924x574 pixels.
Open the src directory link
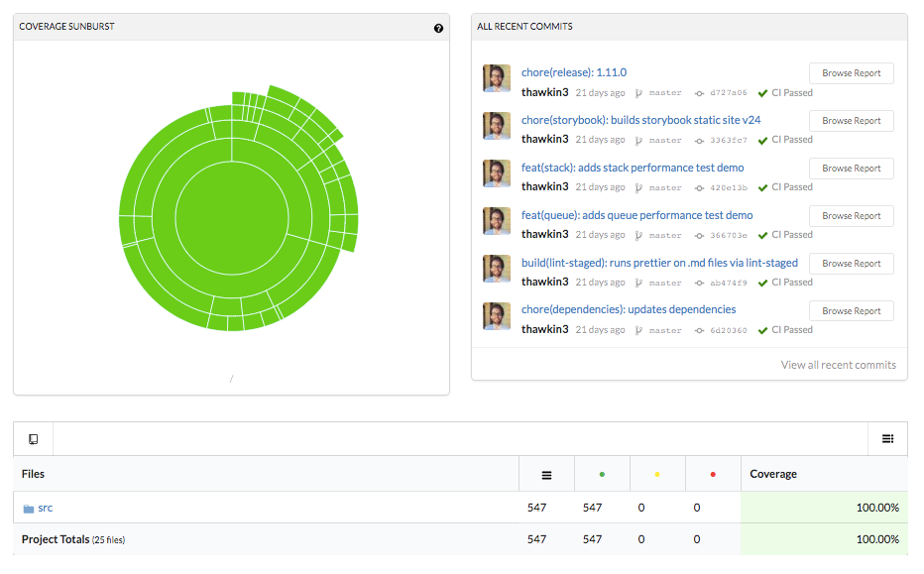pos(46,509)
